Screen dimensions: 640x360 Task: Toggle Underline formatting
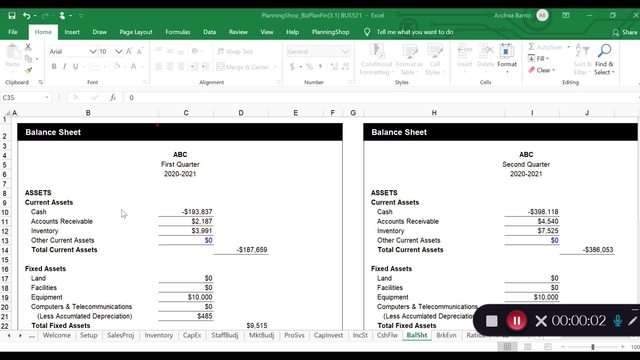(76, 67)
